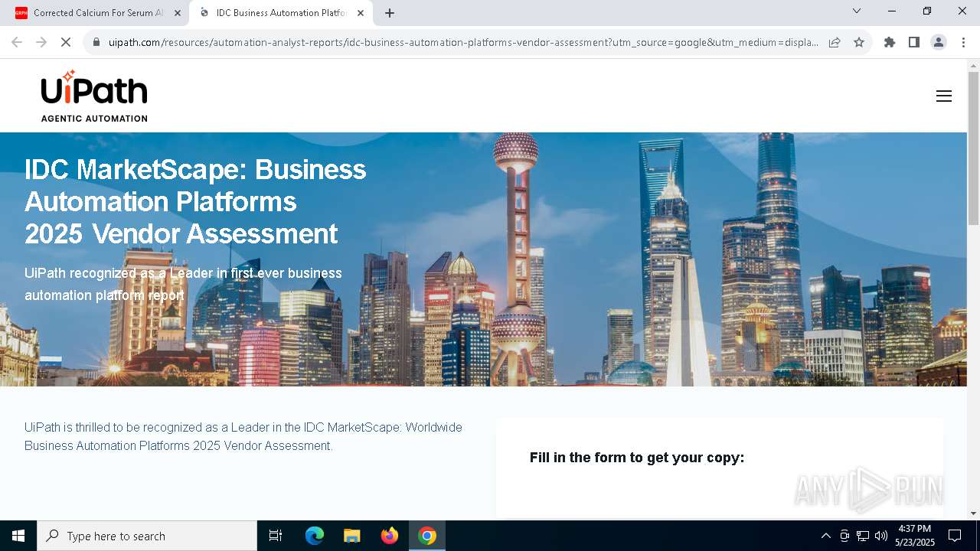Go back to previous page
The image size is (980, 551).
click(17, 42)
